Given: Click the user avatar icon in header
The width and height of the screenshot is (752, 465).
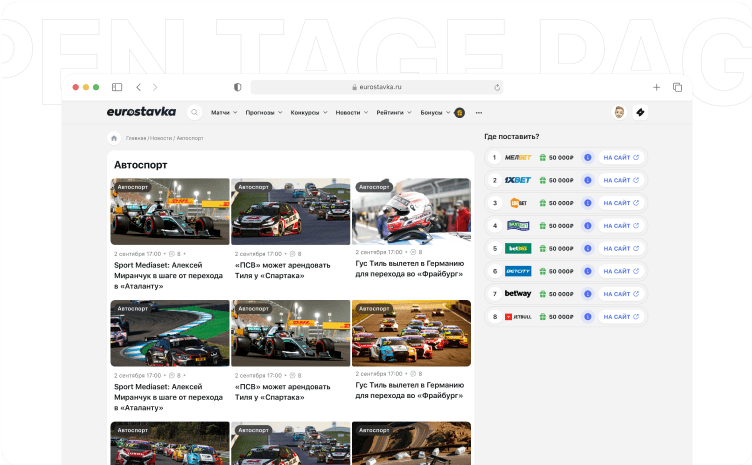Looking at the screenshot, I should point(619,113).
